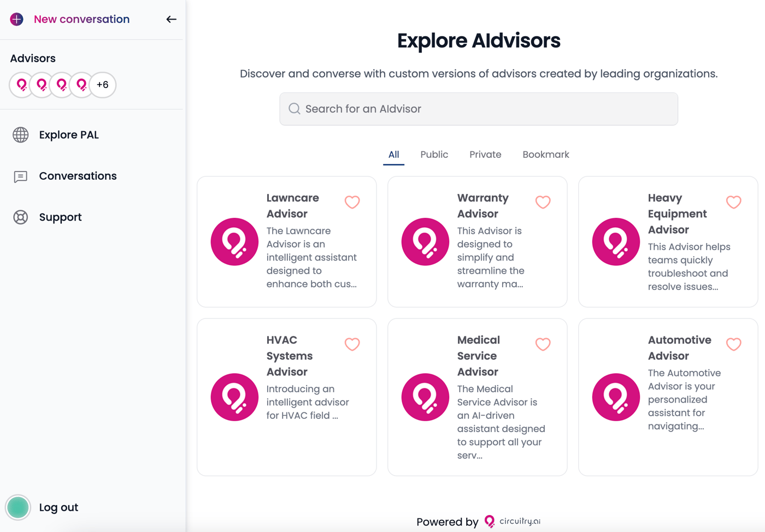Toggle the Warranty Advisor heart bookmark
Image resolution: width=765 pixels, height=532 pixels.
click(x=543, y=202)
